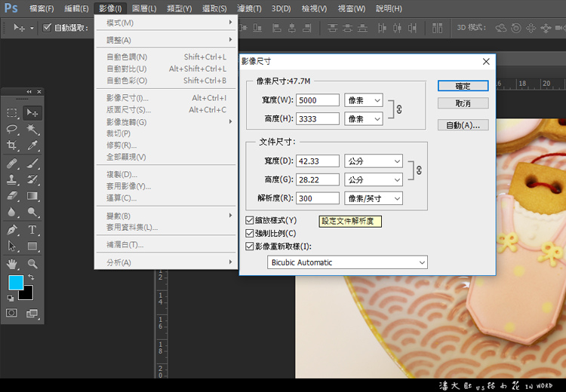Choose 版面尺寸(S) menu entry
566x392 pixels.
(x=166, y=109)
